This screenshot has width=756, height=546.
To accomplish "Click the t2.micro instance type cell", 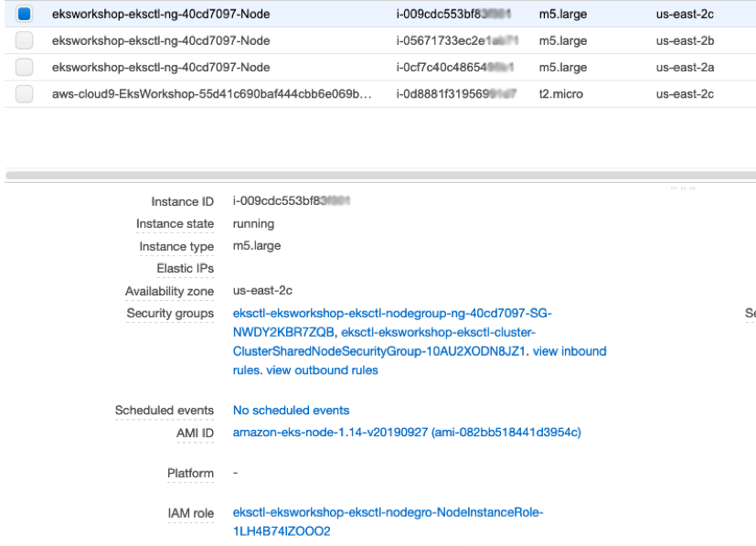I will click(x=560, y=93).
